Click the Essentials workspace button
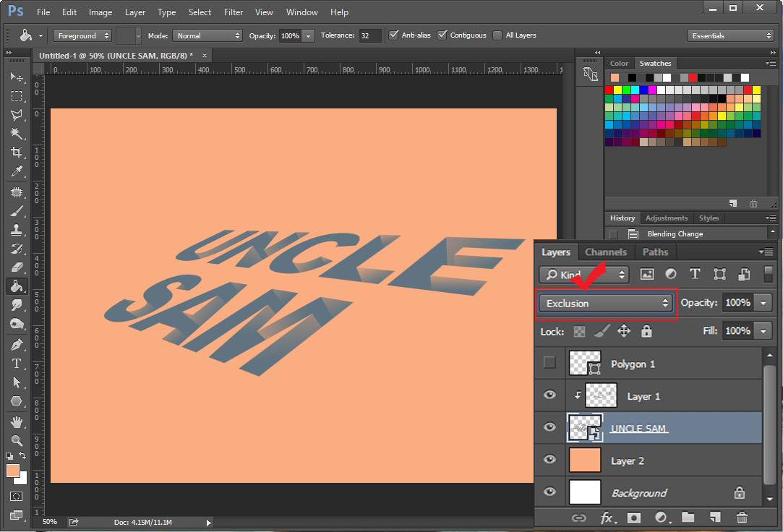This screenshot has width=783, height=532. (730, 35)
